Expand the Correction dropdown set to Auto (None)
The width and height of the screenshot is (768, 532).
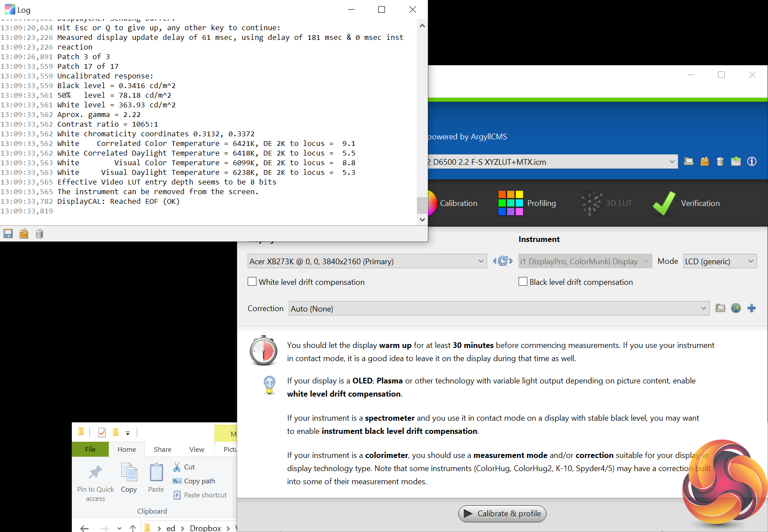click(499, 309)
